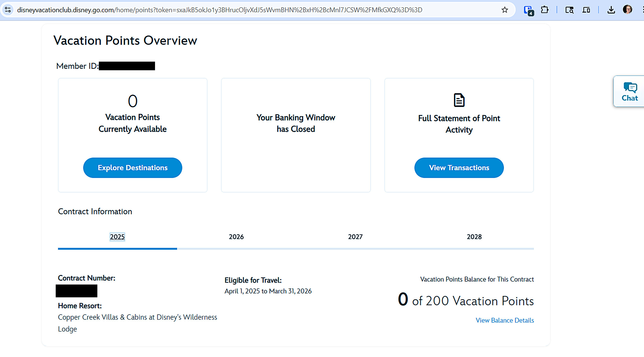This screenshot has height=357, width=644.
Task: Click the 'Home Resort:' label
Action: tap(80, 306)
